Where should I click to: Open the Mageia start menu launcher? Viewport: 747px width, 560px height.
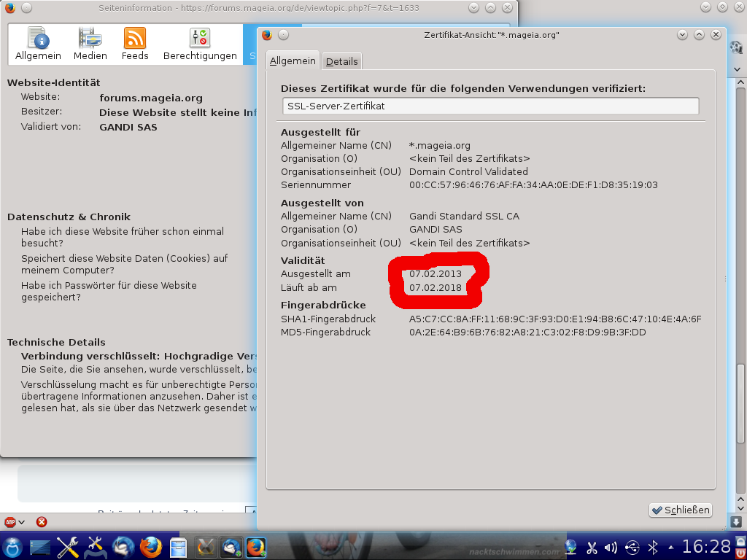pos(13,548)
